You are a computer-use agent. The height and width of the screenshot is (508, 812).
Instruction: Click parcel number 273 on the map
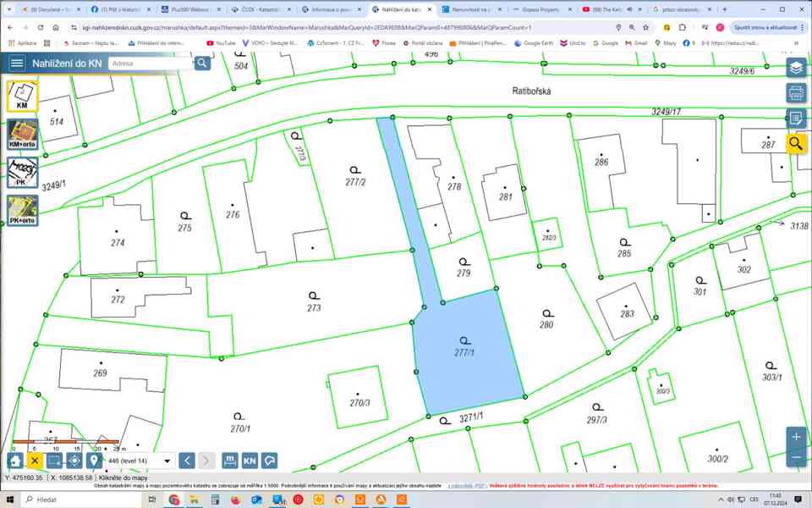314,308
